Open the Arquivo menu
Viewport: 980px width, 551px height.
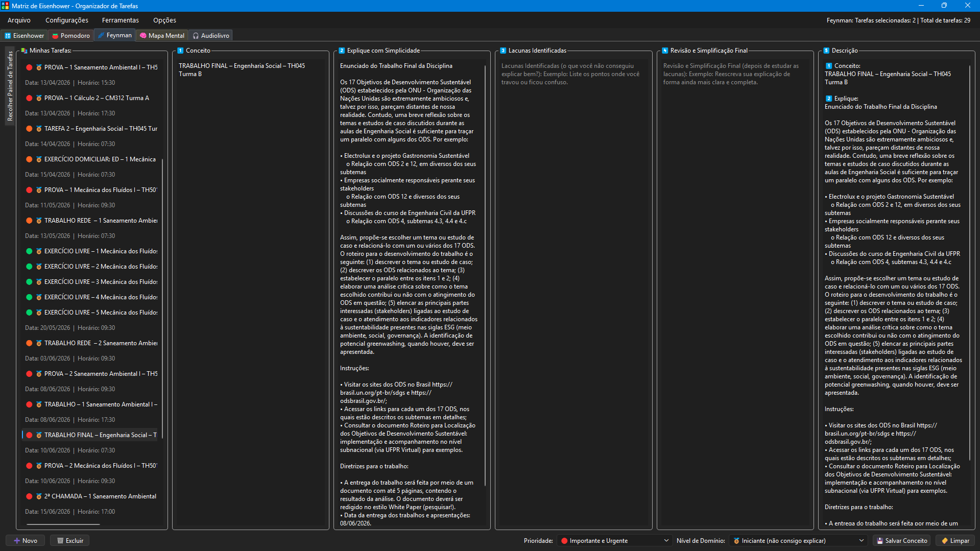19,20
